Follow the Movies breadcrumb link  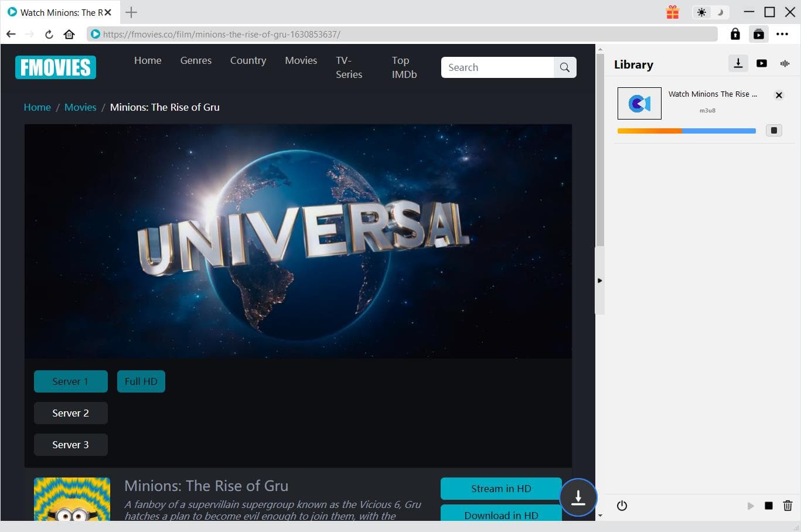click(80, 107)
